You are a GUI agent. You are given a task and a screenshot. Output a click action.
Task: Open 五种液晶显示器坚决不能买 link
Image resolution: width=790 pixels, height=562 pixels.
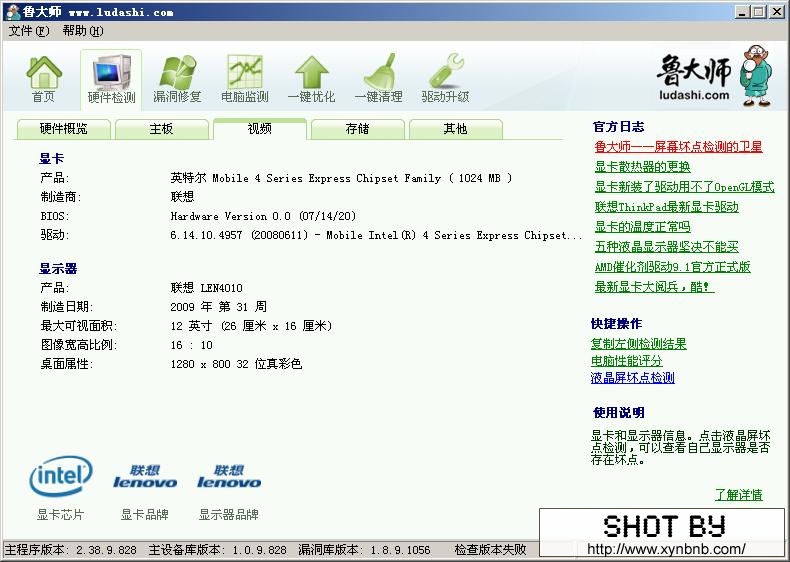pyautogui.click(x=667, y=246)
